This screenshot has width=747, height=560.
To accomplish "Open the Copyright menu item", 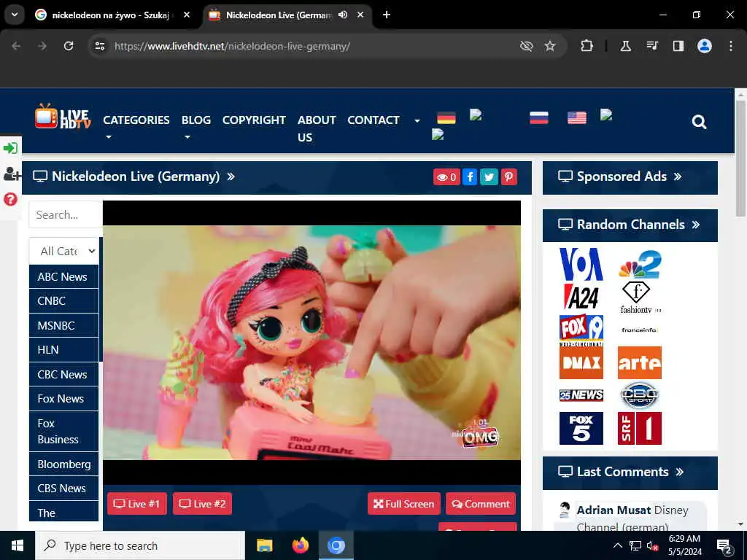I will pyautogui.click(x=254, y=120).
